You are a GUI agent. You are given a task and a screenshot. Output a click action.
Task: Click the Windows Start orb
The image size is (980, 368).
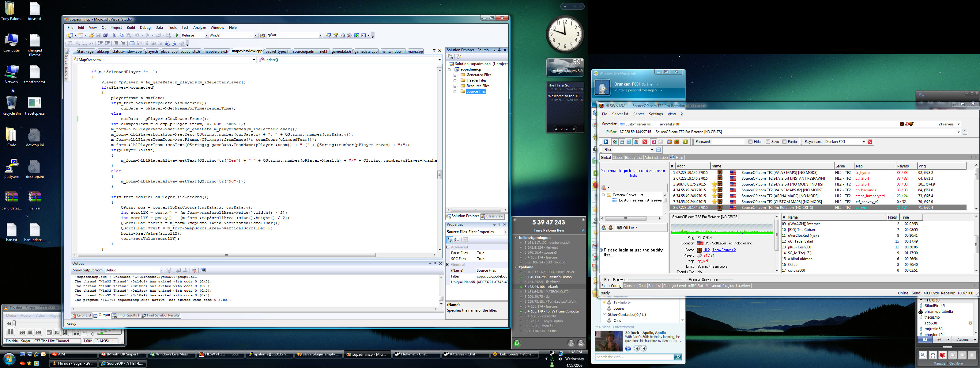(x=9, y=358)
